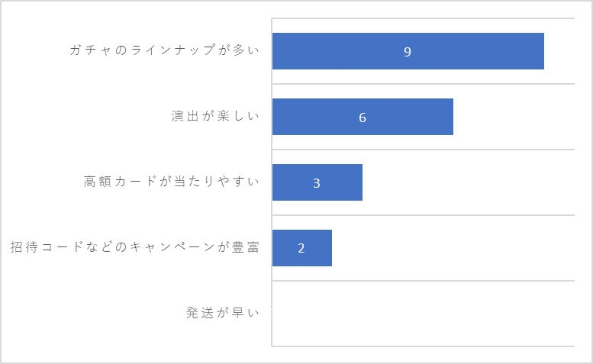This screenshot has height=364, width=593.
Task: Select the vertical category axis line
Action: [x=272, y=182]
